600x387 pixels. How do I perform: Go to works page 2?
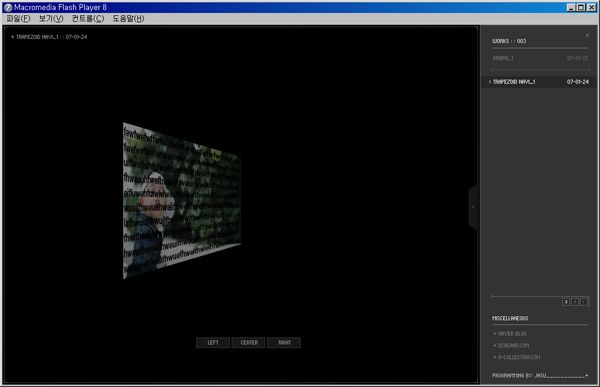pyautogui.click(x=575, y=302)
